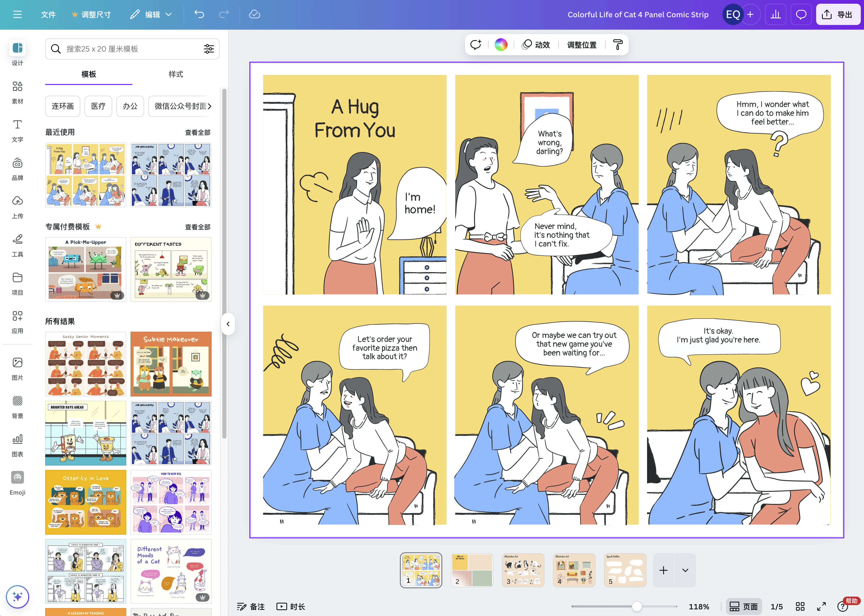Click the 导出 export button
Screen dimensions: 864x616
838,14
